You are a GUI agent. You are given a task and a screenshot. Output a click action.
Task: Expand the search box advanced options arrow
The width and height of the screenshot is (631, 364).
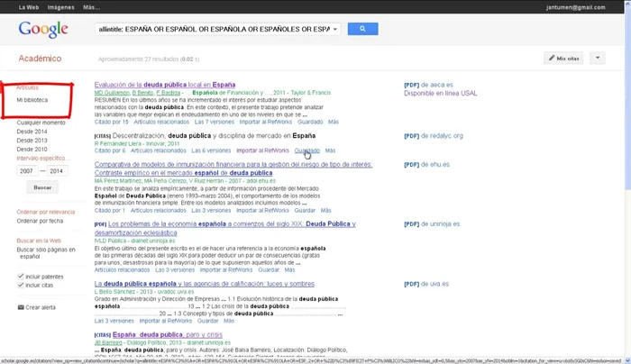pyautogui.click(x=334, y=29)
